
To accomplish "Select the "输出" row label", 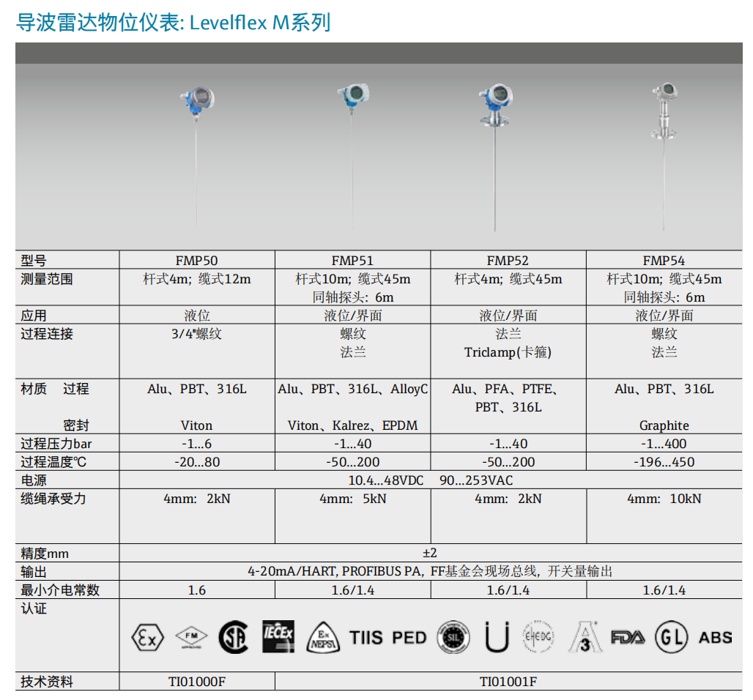I will [34, 572].
